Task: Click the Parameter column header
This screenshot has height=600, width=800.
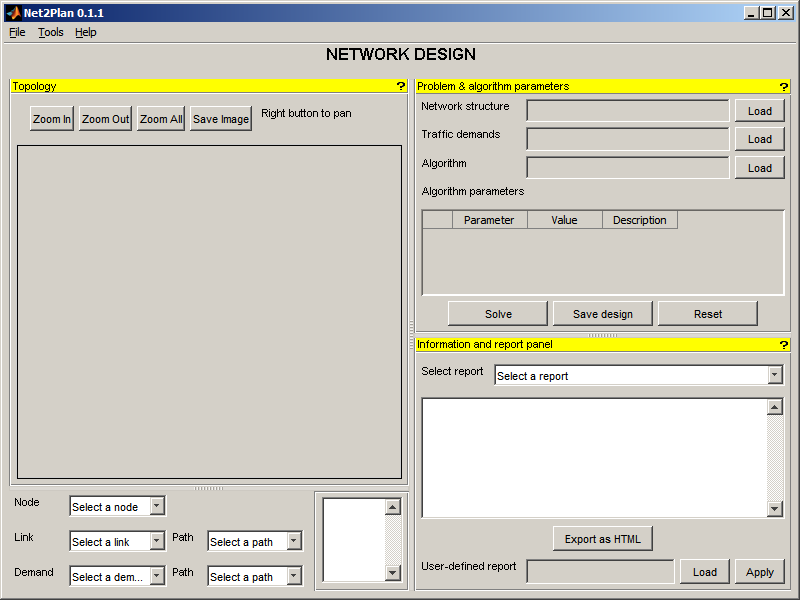Action: coord(489,220)
